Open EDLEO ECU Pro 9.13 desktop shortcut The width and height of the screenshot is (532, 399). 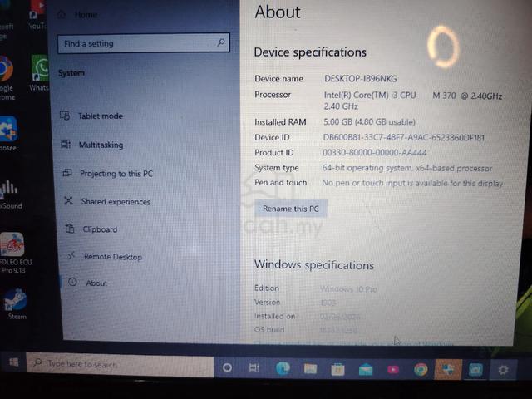click(13, 253)
